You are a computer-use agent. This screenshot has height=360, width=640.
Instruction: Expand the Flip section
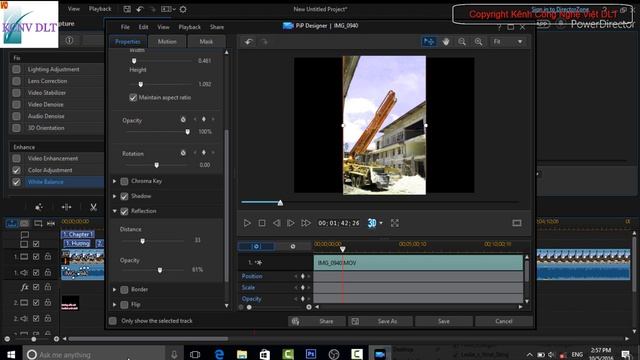(115, 304)
